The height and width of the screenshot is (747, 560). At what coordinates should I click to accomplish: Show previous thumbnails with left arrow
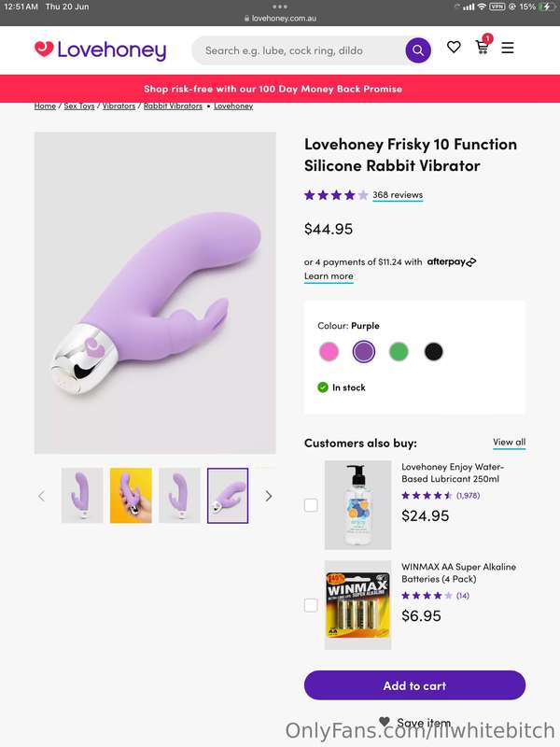tap(41, 496)
